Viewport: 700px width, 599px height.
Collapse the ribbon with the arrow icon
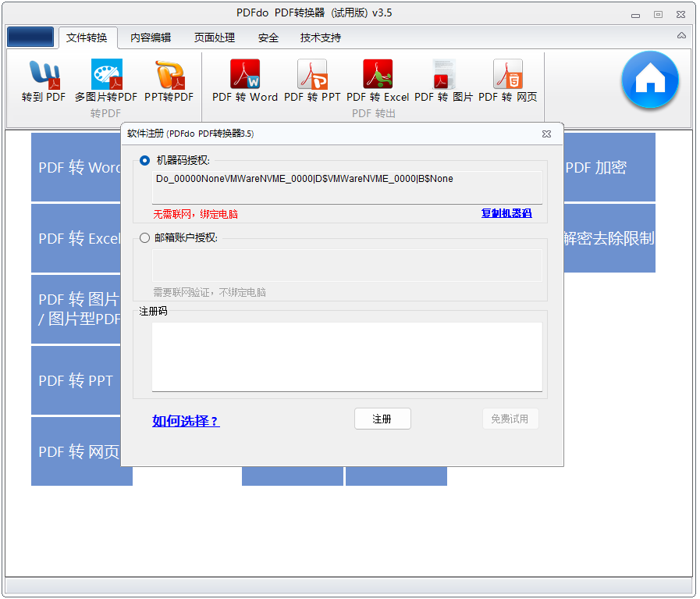(681, 36)
